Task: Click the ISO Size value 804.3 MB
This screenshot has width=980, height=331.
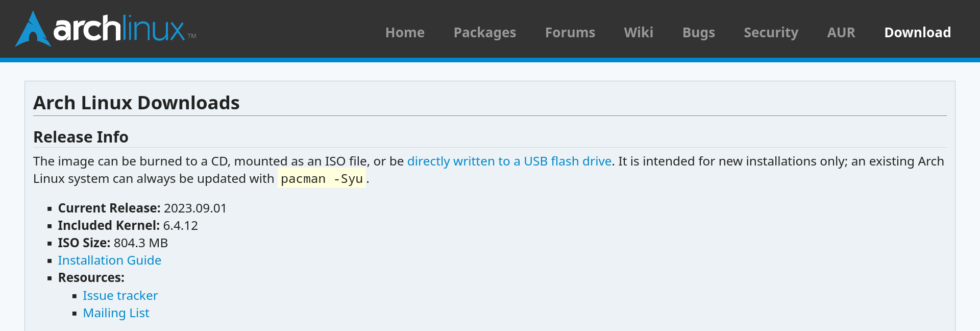Action: (x=141, y=243)
